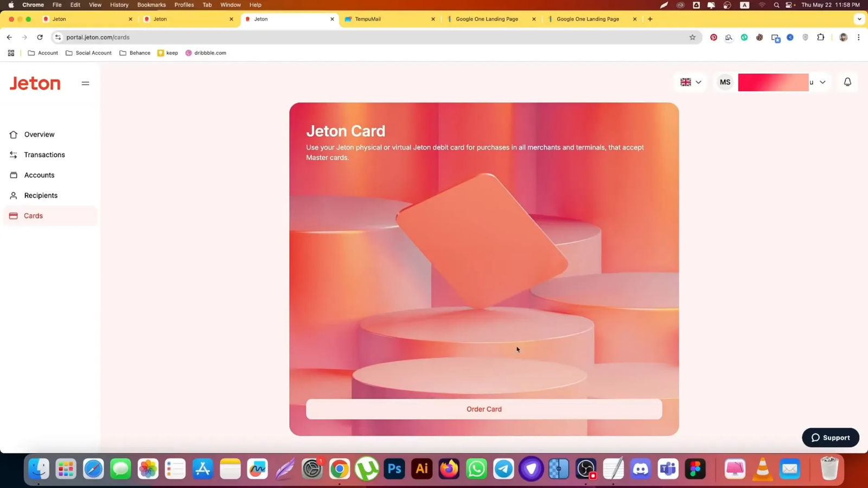
Task: Expand the account name dropdown chevron
Action: pyautogui.click(x=822, y=82)
